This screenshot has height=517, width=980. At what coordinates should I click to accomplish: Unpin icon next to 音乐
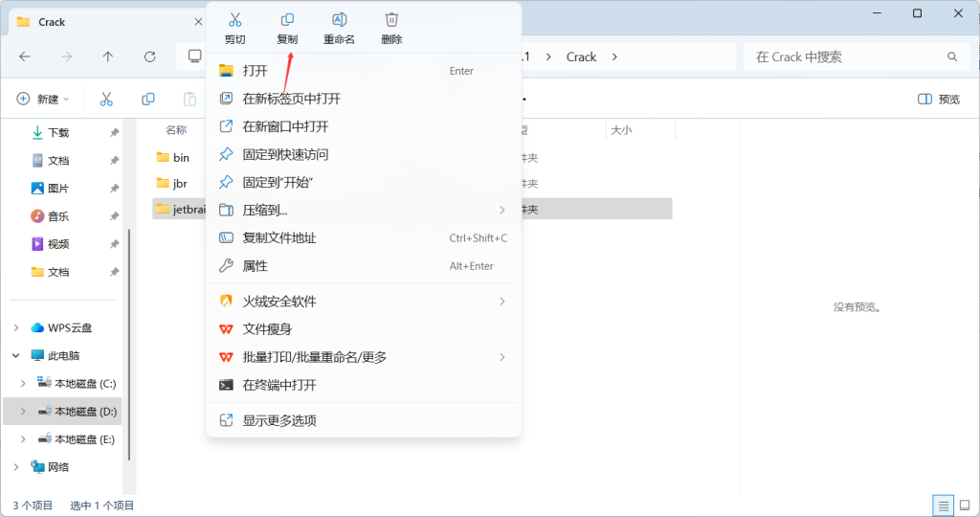115,216
